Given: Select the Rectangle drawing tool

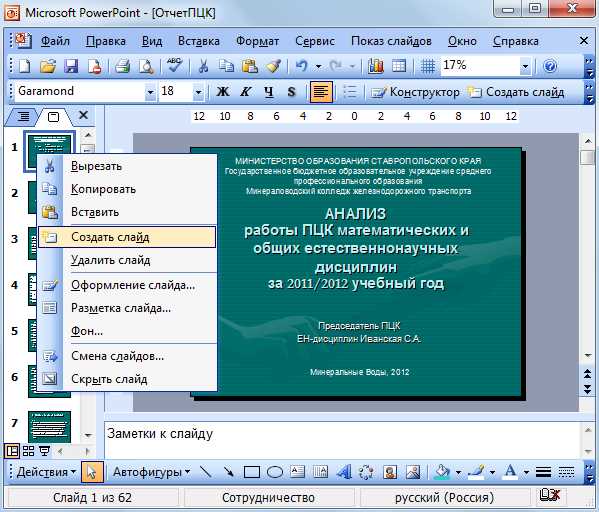Looking at the screenshot, I should [x=251, y=472].
